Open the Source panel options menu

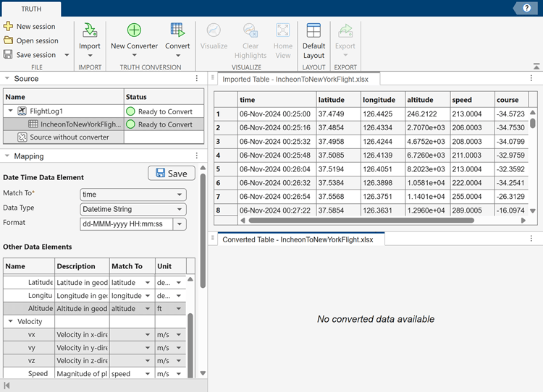click(197, 79)
